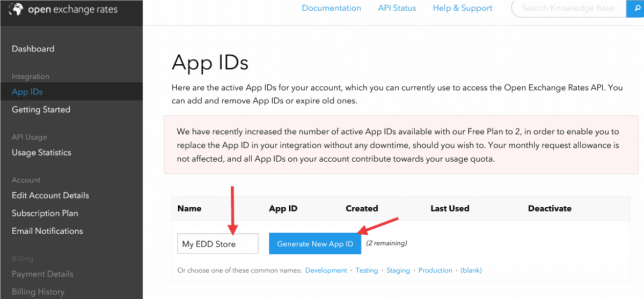This screenshot has height=299, width=644.
Task: Select the Production common name link
Action: pos(435,271)
